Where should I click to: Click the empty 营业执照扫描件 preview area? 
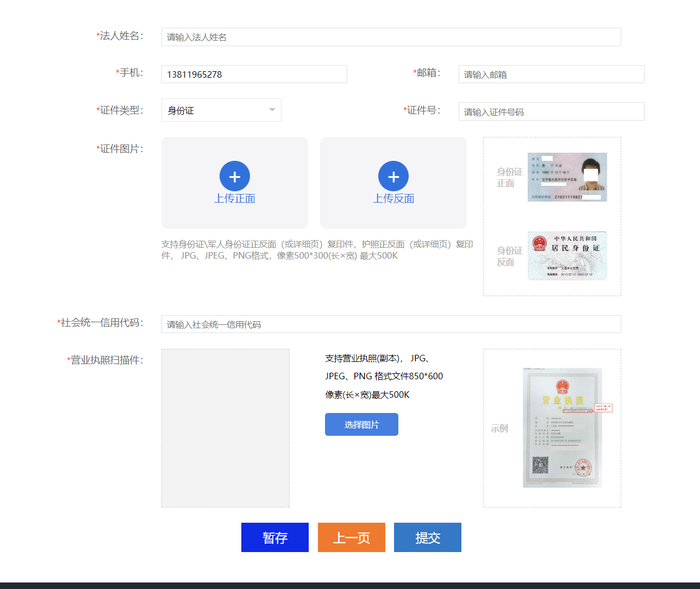click(x=226, y=428)
